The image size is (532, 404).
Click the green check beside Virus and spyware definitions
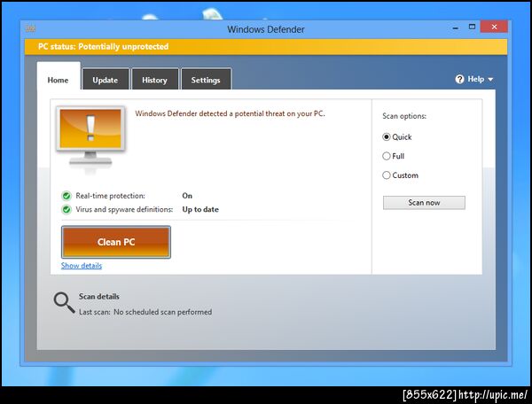point(66,209)
